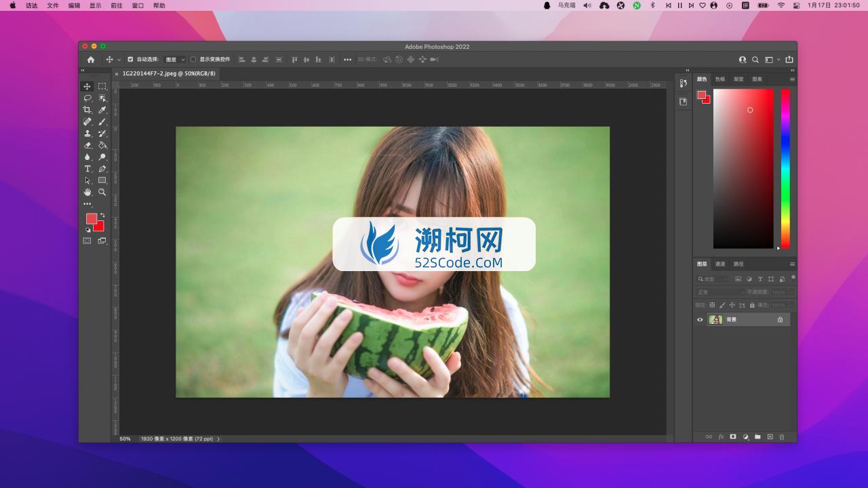Select the Horizontal Type tool
868x488 pixels.
(87, 169)
